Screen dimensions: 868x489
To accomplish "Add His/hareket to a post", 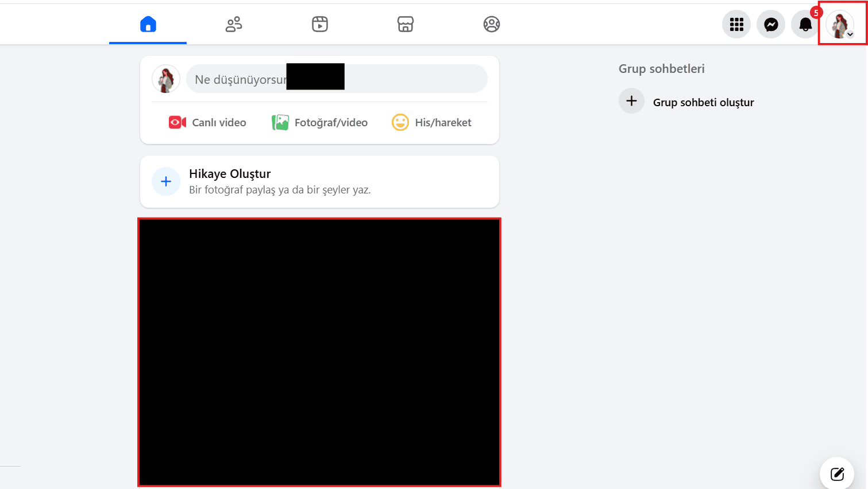I will point(431,122).
